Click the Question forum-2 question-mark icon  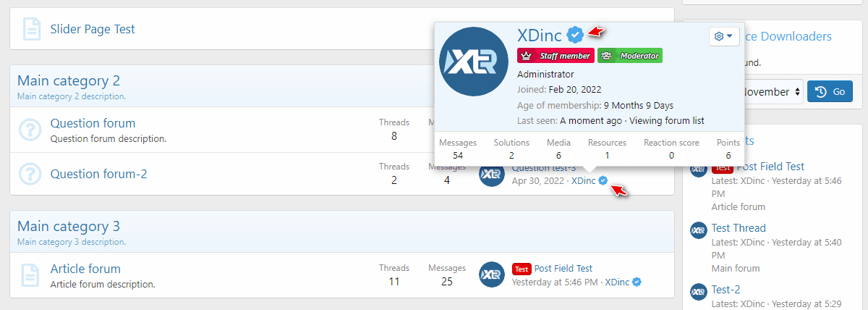tap(30, 174)
